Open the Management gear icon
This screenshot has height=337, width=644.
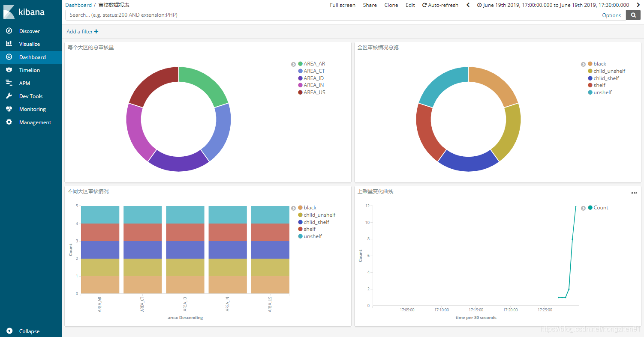click(9, 122)
